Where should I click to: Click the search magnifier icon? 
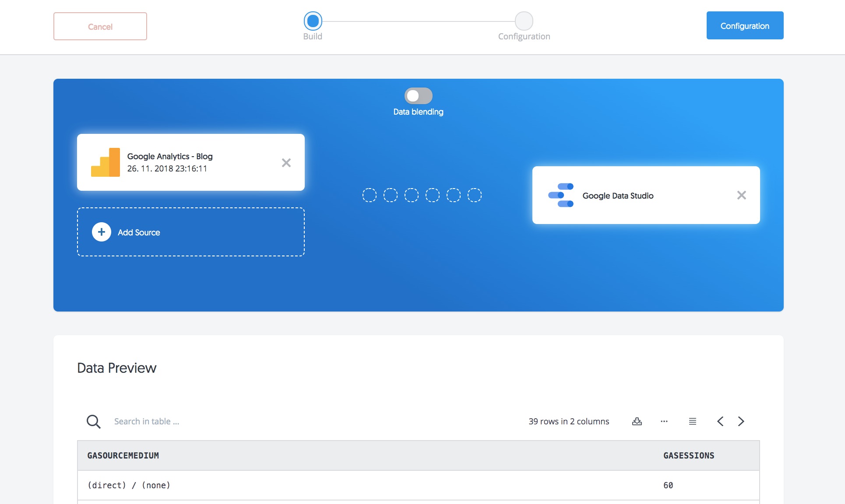93,421
